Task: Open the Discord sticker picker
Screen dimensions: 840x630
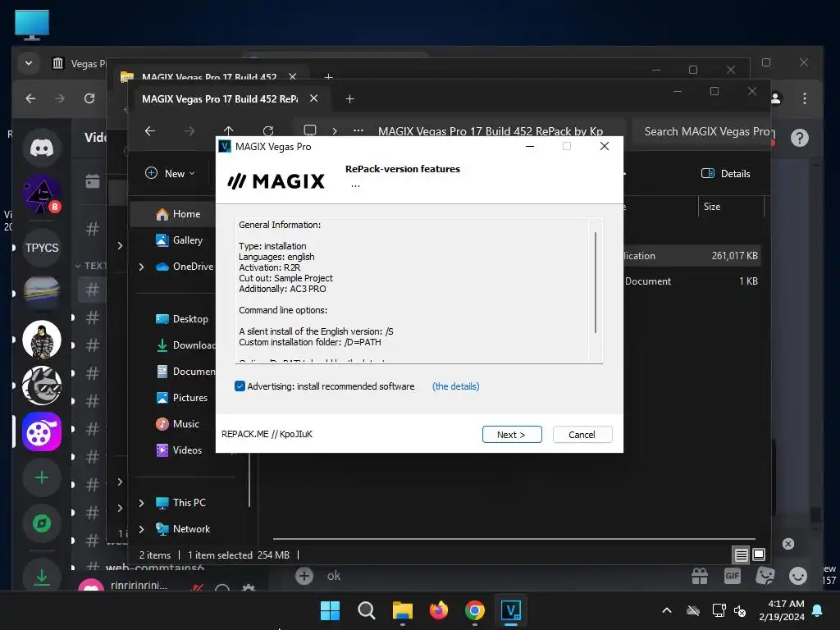Action: tap(765, 576)
